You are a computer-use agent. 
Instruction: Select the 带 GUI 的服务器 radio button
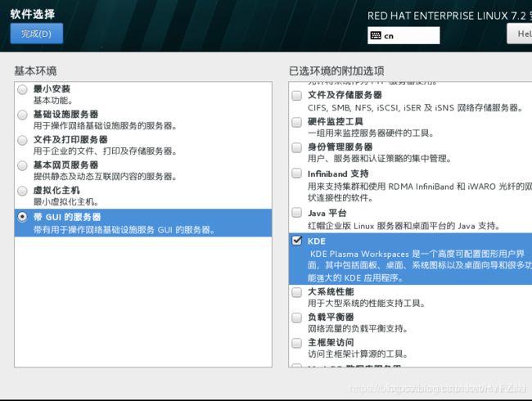tap(22, 217)
